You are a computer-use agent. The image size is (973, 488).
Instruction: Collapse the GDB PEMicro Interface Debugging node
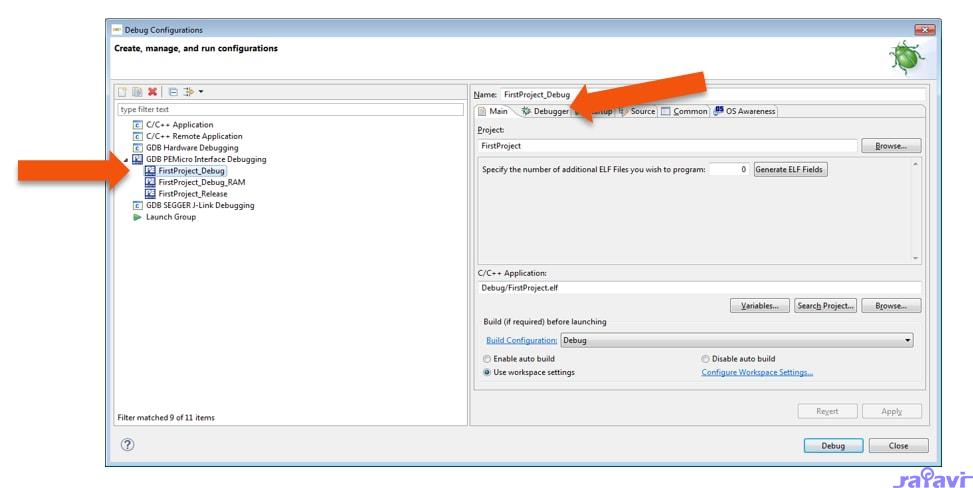tap(126, 159)
